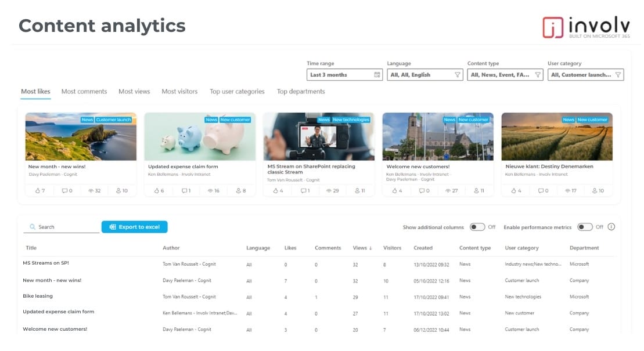Image resolution: width=644 pixels, height=351 pixels.
Task: Click visitors icon on Welcome new customers card
Action: click(x=475, y=190)
